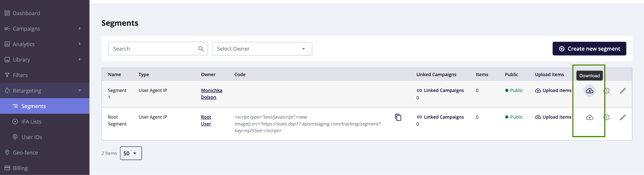Open history for Segment 1
This screenshot has width=644, height=175.
pos(607,91)
